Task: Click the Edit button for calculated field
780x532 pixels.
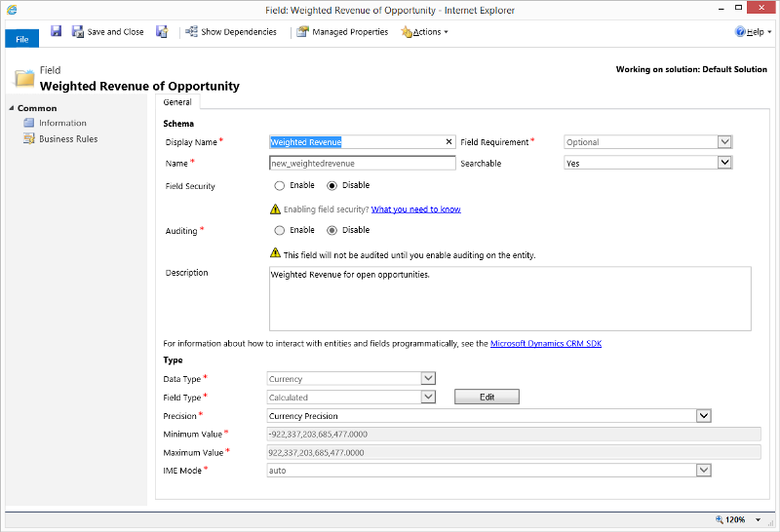Action: coord(487,397)
